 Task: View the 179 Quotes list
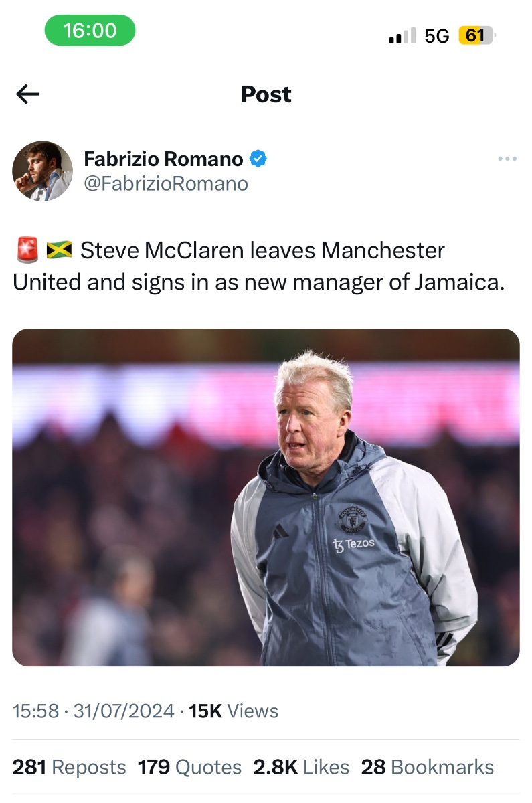pyautogui.click(x=190, y=767)
